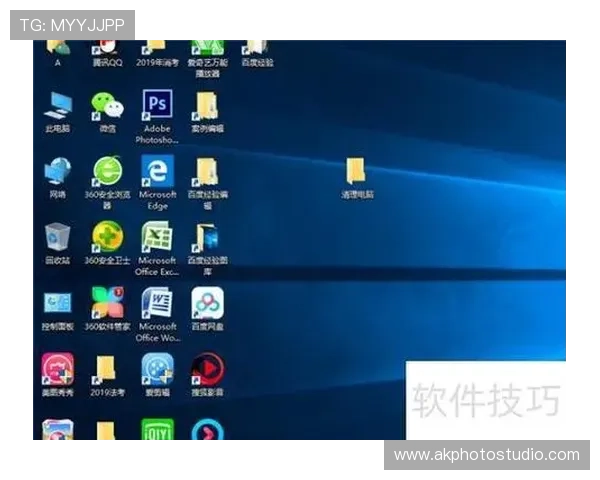Click the iQIYI green app icon
The height and width of the screenshot is (480, 600).
(x=157, y=430)
